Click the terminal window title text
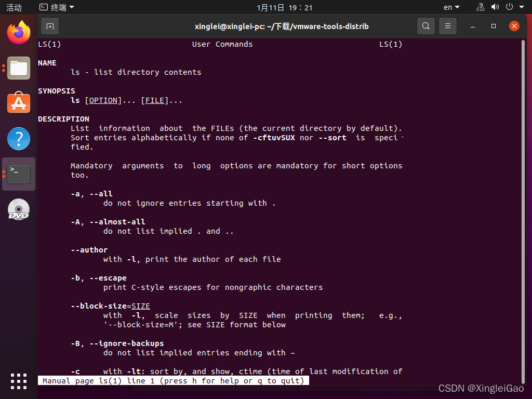 (x=282, y=26)
